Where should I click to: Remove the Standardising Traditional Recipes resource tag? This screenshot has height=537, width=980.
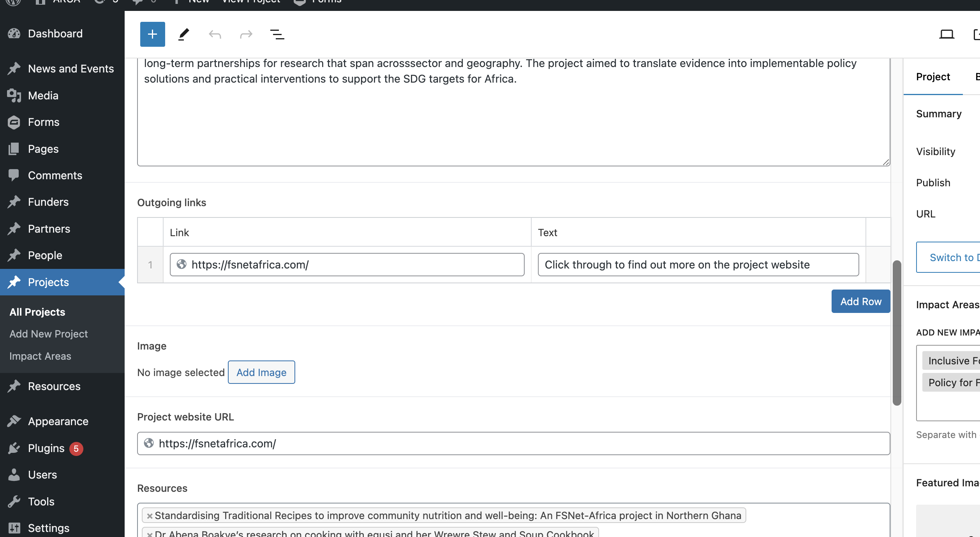(150, 516)
